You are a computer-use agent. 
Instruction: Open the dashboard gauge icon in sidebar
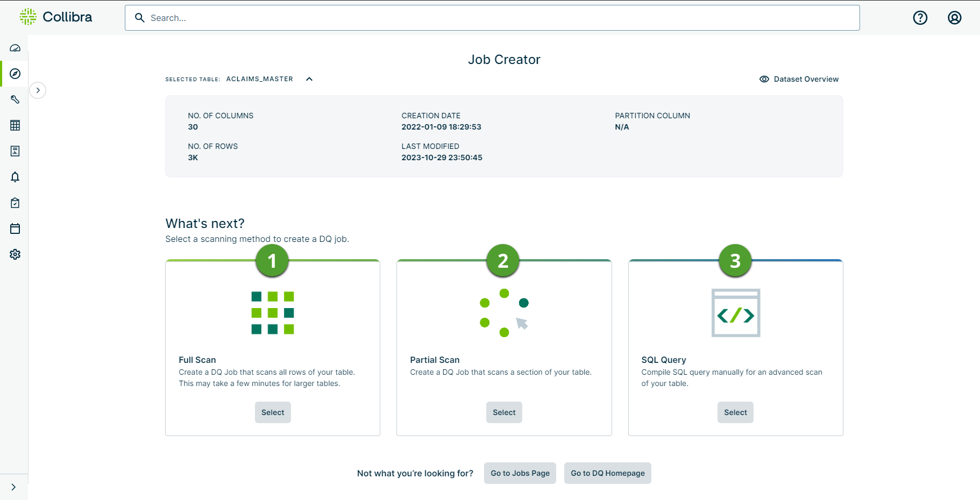[15, 48]
